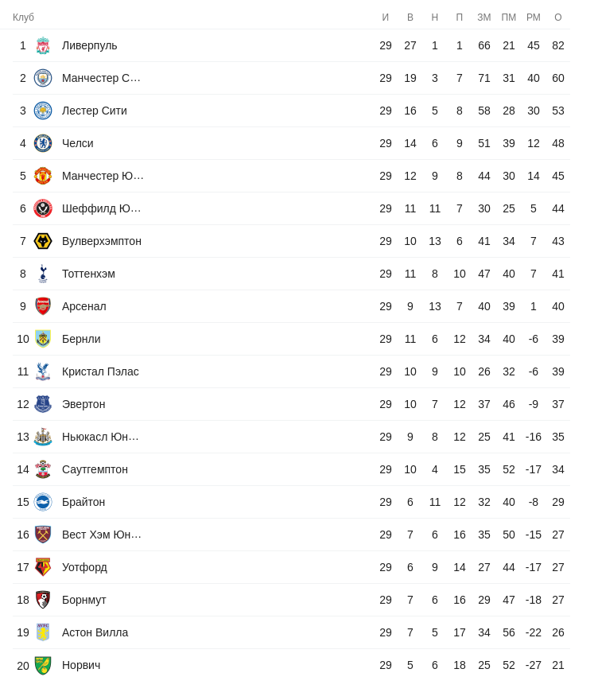Click the Watford crest icon
This screenshot has width=598, height=700.
(x=43, y=567)
